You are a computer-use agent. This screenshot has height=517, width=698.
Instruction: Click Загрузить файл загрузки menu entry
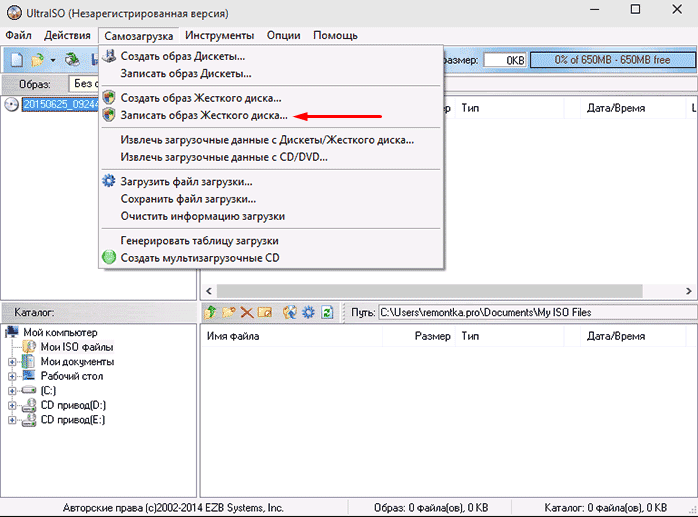[x=186, y=182]
